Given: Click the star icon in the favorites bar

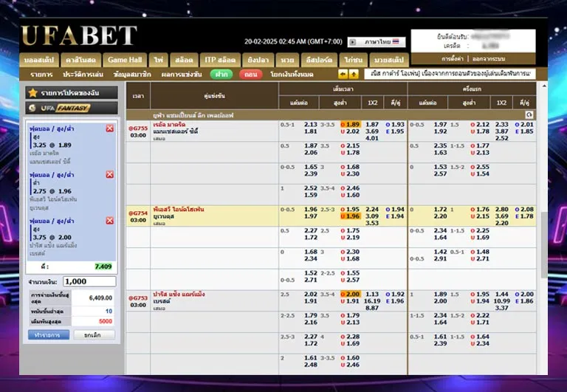Looking at the screenshot, I should coord(33,93).
